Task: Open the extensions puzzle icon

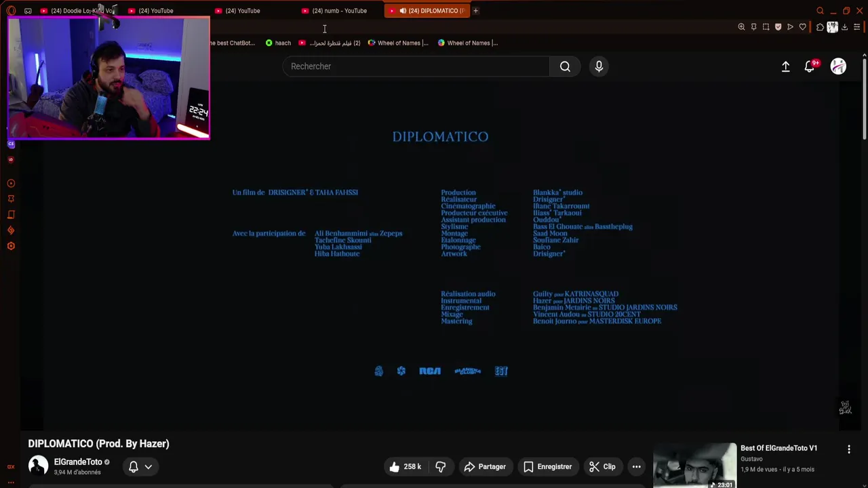Action: click(820, 27)
